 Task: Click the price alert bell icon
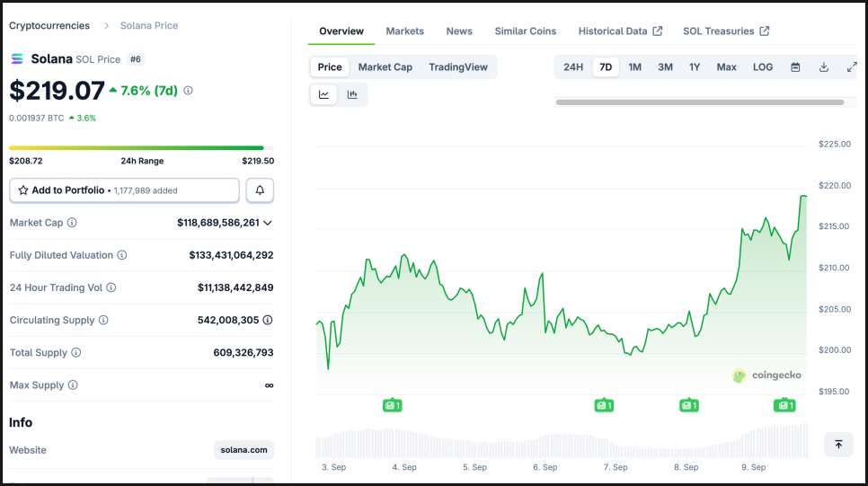pos(260,190)
